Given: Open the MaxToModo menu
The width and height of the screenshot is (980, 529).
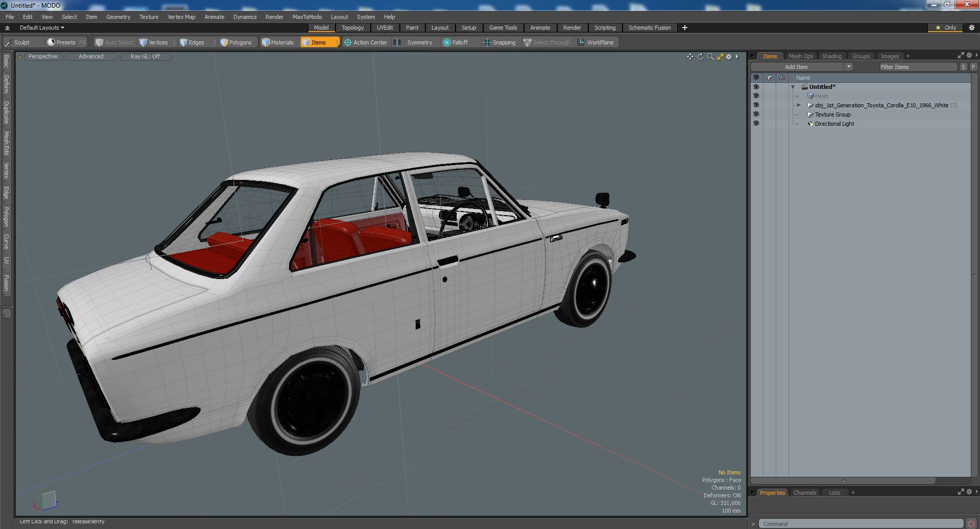Looking at the screenshot, I should (307, 17).
